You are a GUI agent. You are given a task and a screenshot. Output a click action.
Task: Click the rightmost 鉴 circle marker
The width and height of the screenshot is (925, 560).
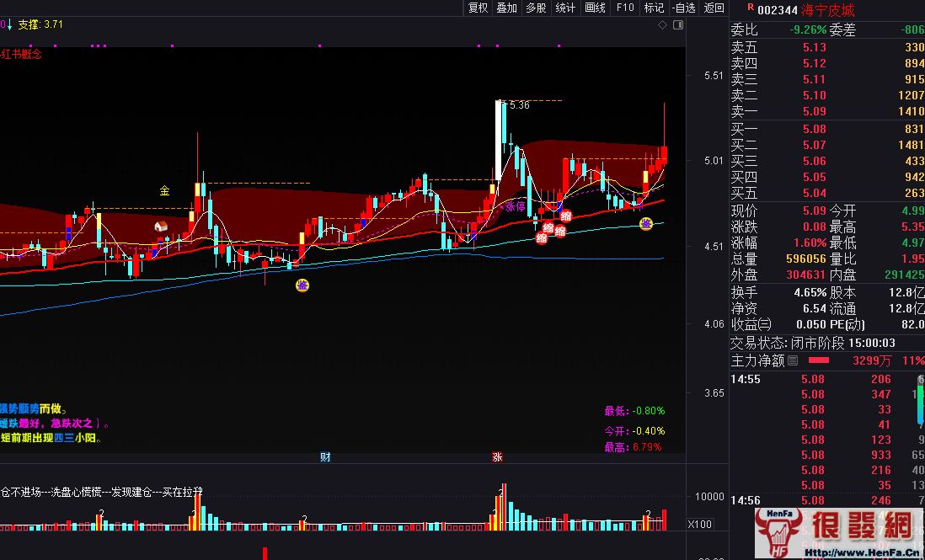(645, 224)
